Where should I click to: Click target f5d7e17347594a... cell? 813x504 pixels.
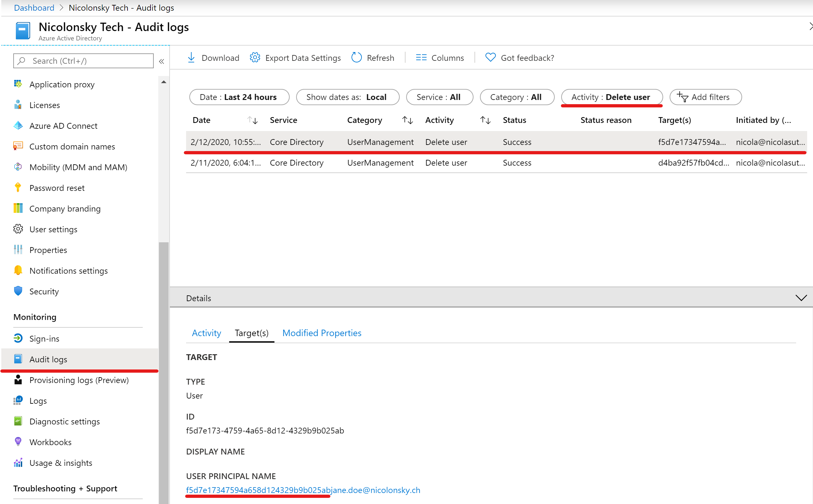(x=692, y=142)
